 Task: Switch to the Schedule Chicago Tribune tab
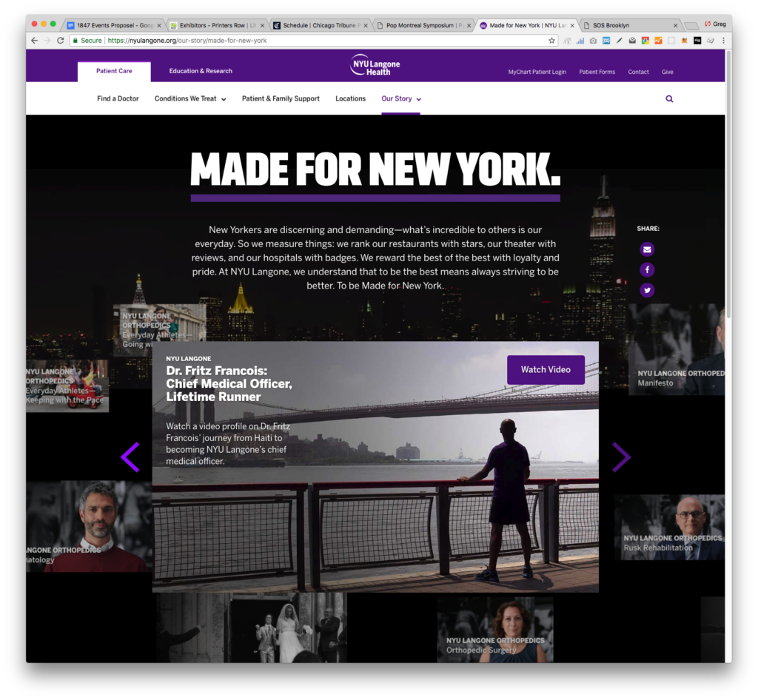320,26
